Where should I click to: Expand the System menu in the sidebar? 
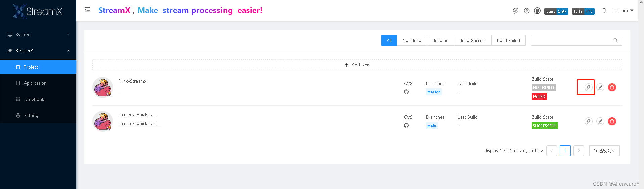tap(38, 35)
